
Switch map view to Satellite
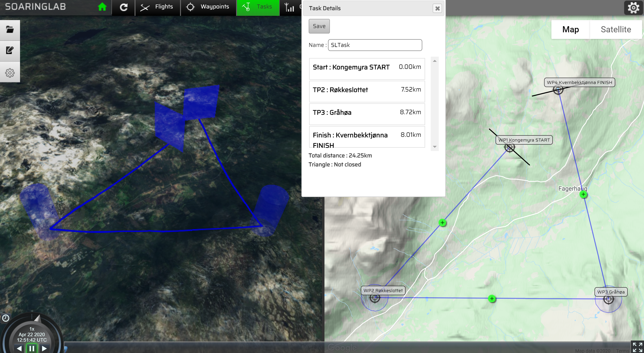coord(616,29)
